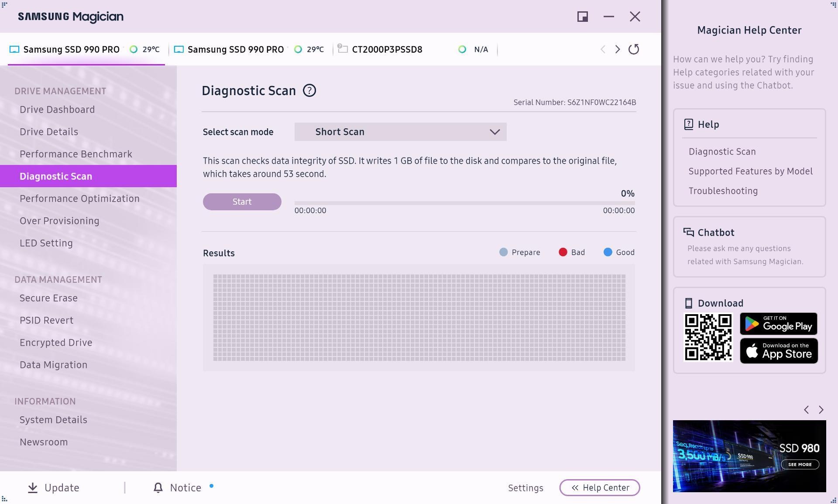The height and width of the screenshot is (504, 838).
Task: Click the Short Scan dropdown arrow
Action: click(x=495, y=132)
